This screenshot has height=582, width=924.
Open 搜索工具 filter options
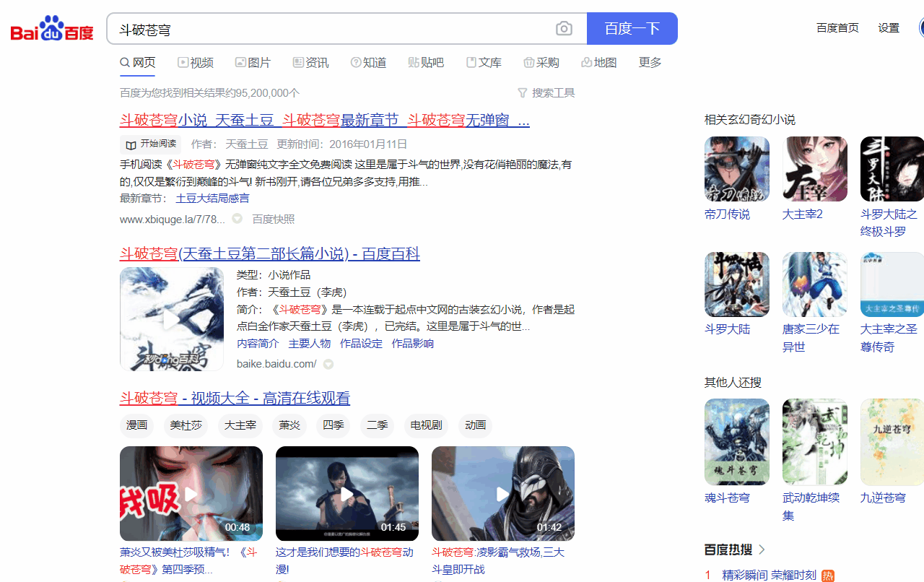point(546,93)
